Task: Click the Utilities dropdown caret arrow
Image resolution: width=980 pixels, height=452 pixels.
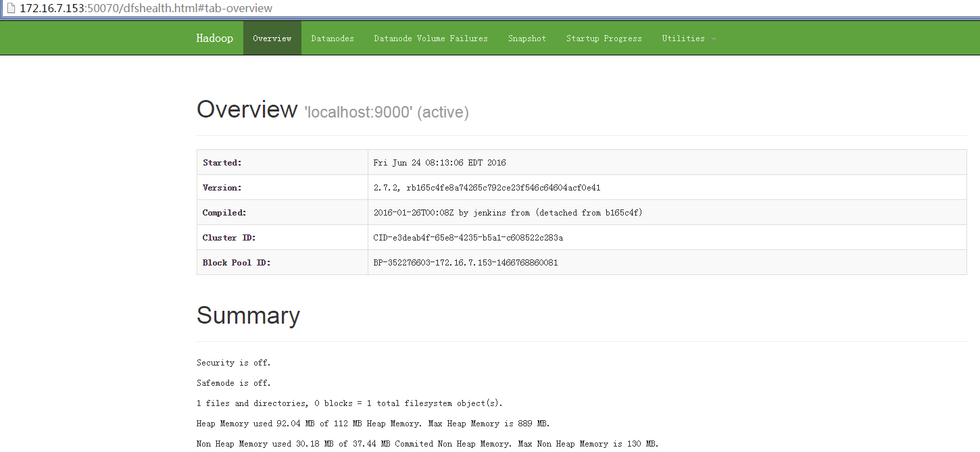Action: click(714, 39)
